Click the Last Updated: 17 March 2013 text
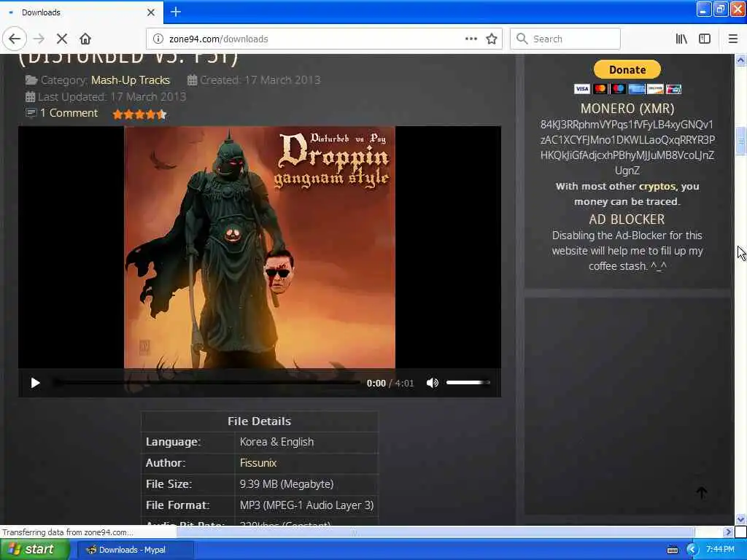The width and height of the screenshot is (747, 560). [112, 97]
